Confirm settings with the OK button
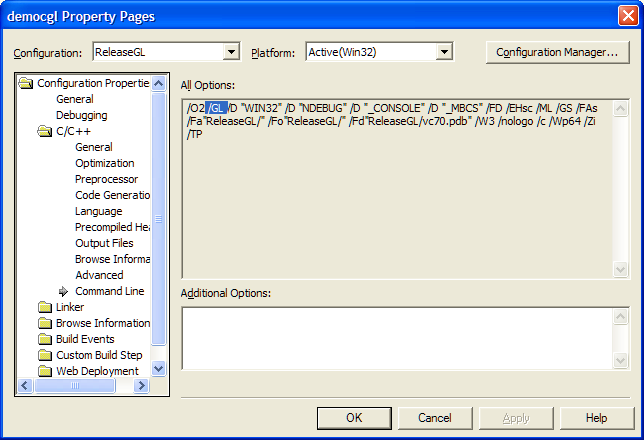The image size is (644, 440). (354, 418)
